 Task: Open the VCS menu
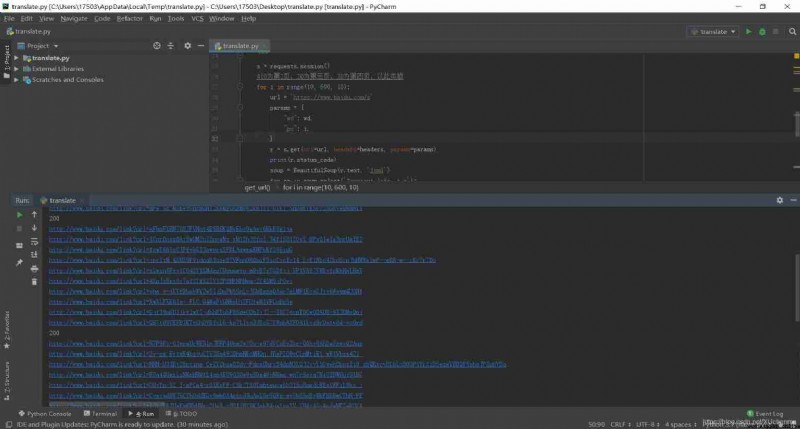tap(197, 18)
